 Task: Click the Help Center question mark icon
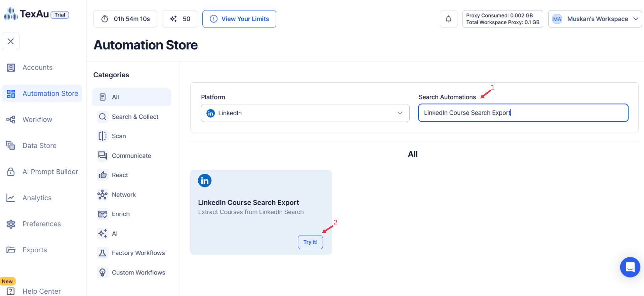click(11, 291)
